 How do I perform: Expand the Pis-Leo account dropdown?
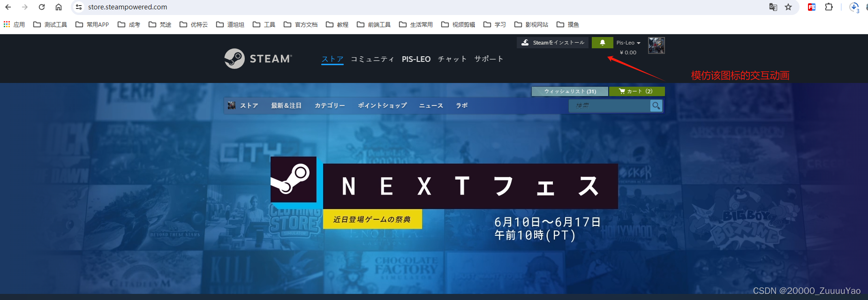pyautogui.click(x=628, y=43)
